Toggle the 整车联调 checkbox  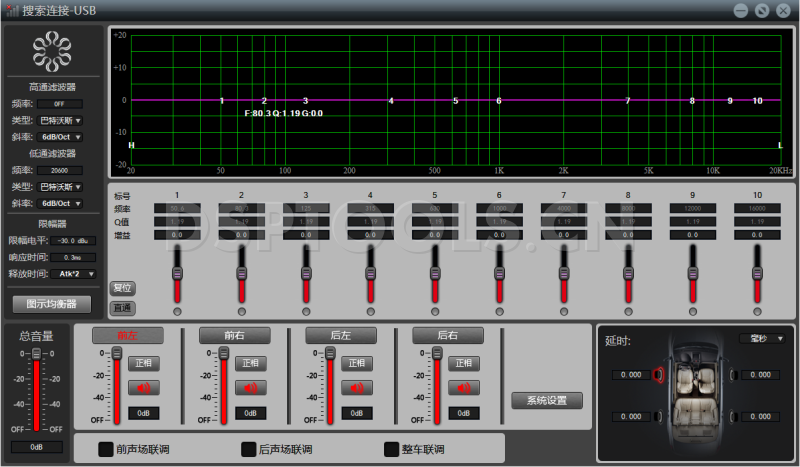392,450
